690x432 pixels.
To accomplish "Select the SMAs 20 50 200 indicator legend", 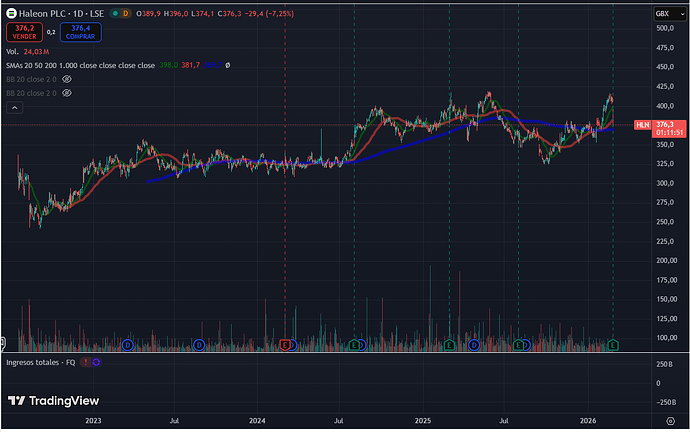I will [80, 65].
